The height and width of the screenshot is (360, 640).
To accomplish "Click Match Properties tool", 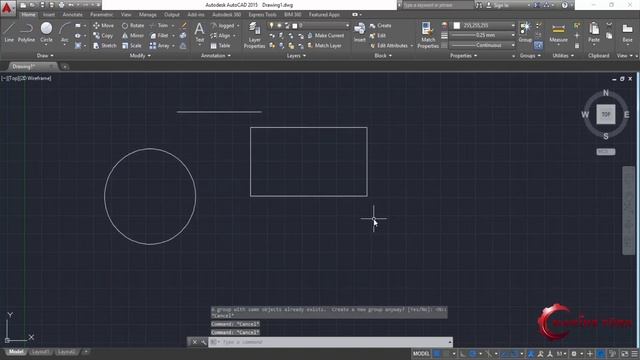I will pos(428,35).
